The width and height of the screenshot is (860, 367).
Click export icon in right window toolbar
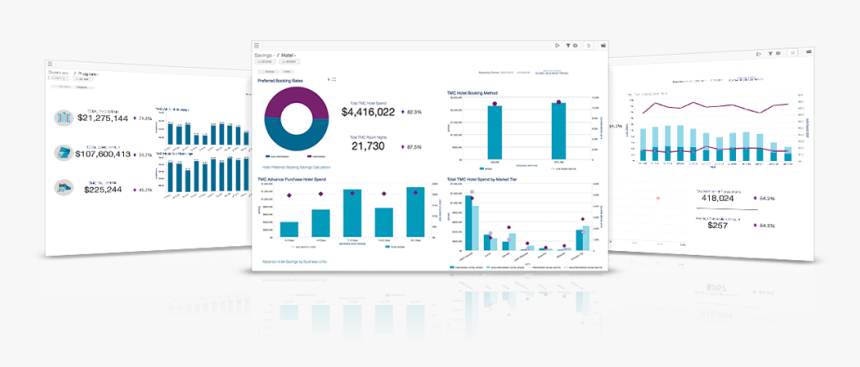[x=759, y=54]
